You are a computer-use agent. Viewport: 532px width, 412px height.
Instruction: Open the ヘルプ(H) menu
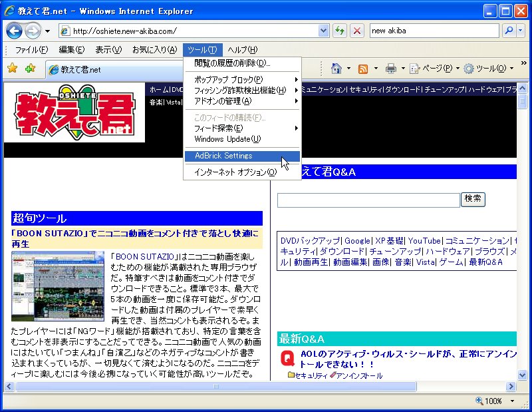(x=243, y=50)
